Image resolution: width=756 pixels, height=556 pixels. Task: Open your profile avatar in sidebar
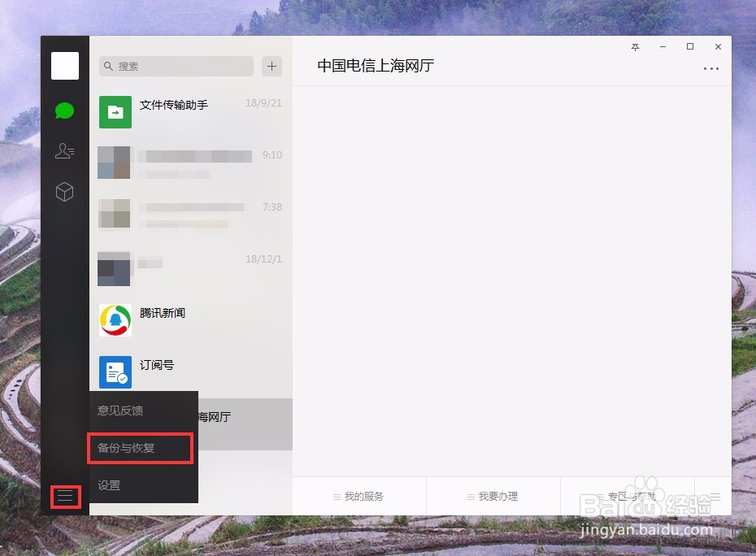[x=65, y=66]
